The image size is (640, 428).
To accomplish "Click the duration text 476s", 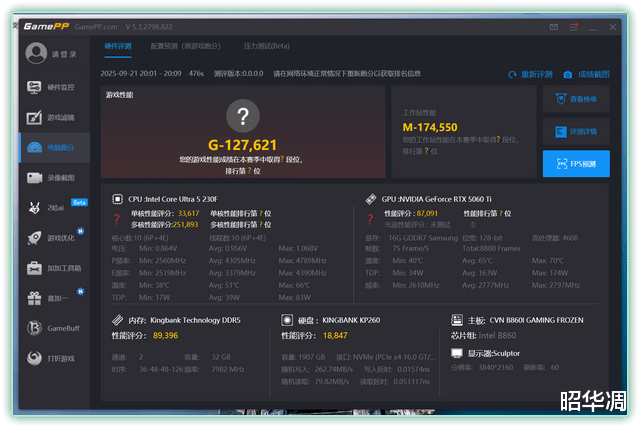I will [196, 73].
